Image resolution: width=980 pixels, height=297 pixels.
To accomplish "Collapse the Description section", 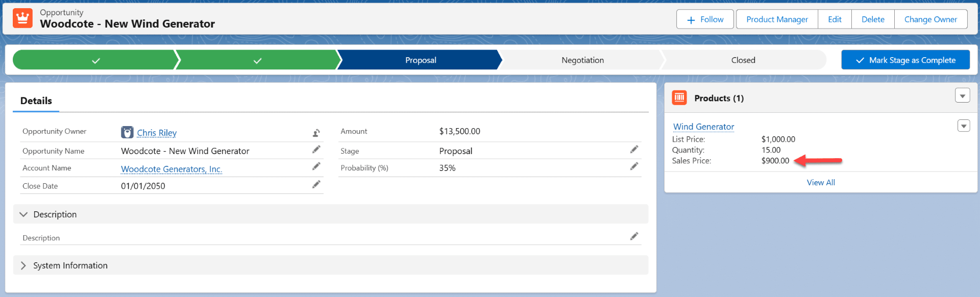I will tap(23, 214).
